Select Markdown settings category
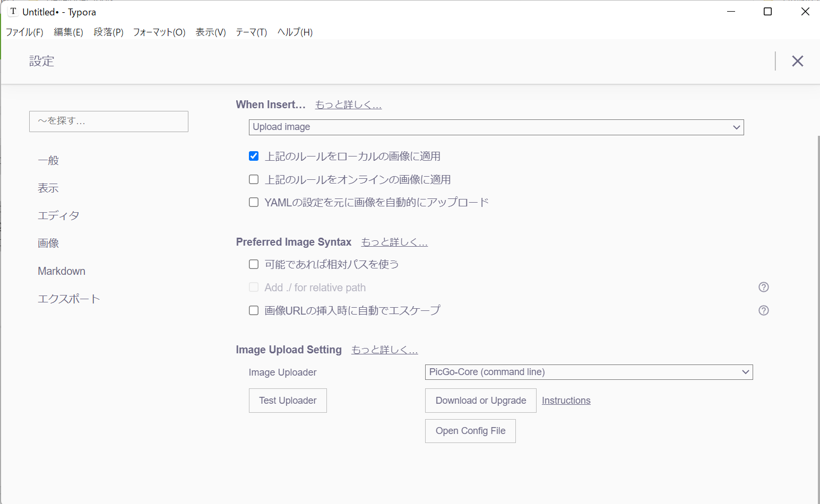 point(62,271)
